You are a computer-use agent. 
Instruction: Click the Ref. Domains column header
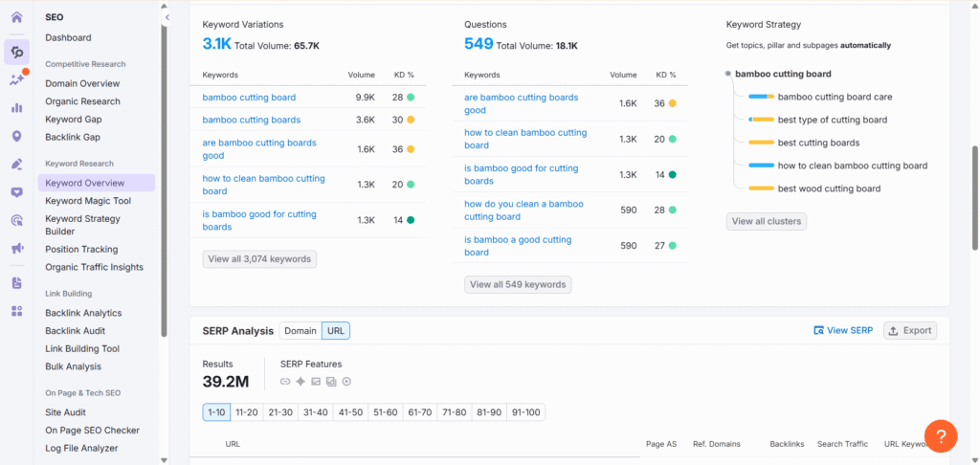(x=716, y=444)
